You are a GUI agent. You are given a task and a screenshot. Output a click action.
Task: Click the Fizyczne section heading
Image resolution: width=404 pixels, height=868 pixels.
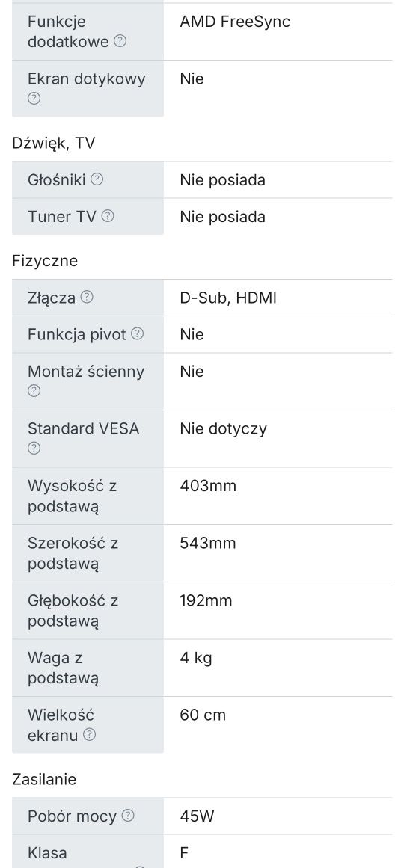pos(45,261)
